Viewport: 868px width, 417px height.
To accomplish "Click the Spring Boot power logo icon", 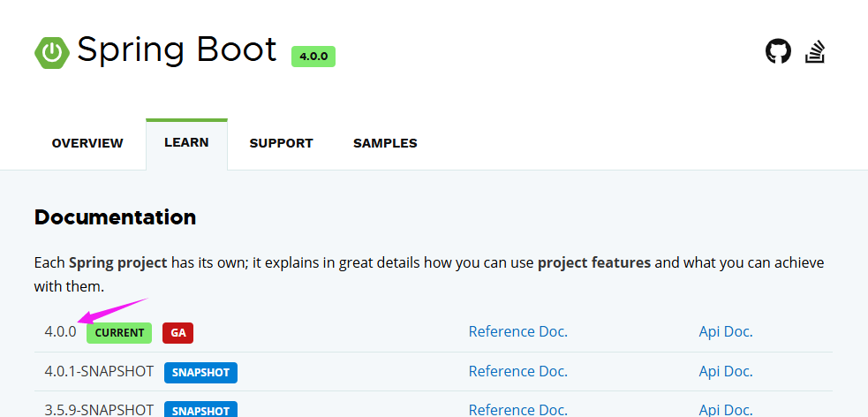I will [52, 53].
